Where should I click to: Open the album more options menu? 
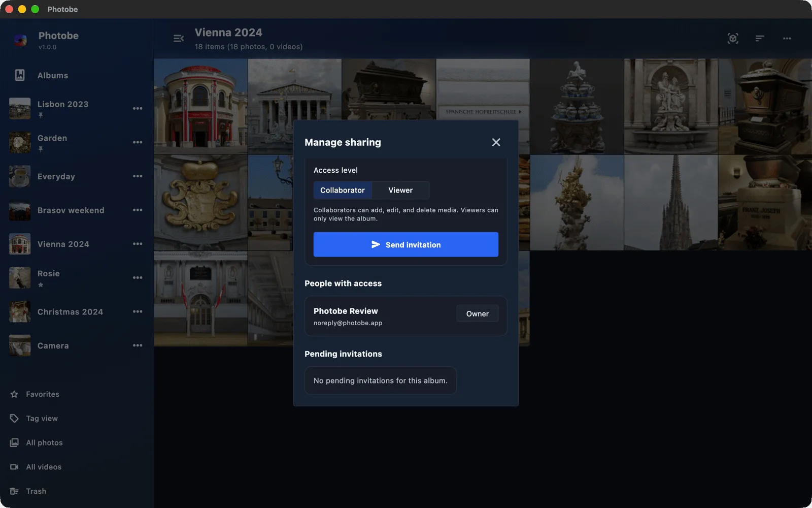(787, 39)
